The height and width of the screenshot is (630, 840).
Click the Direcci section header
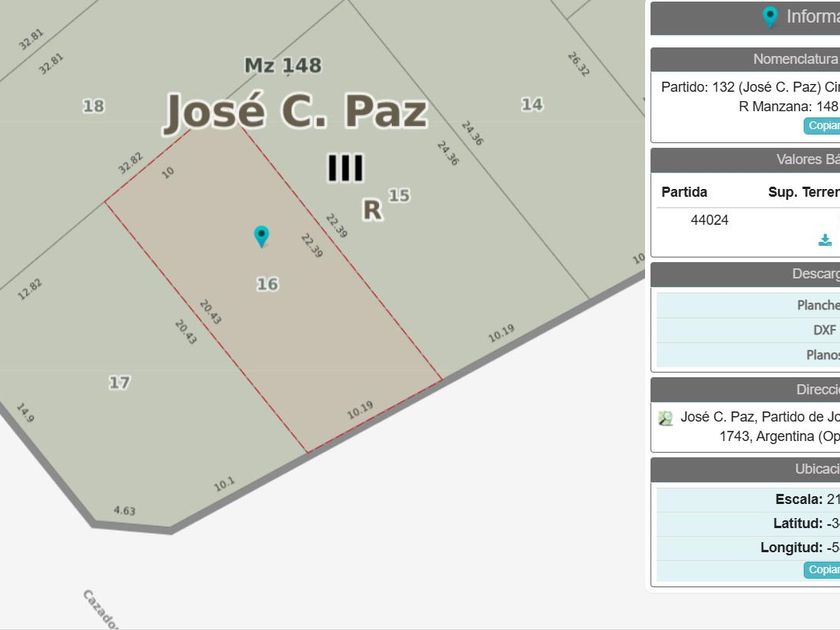point(745,390)
